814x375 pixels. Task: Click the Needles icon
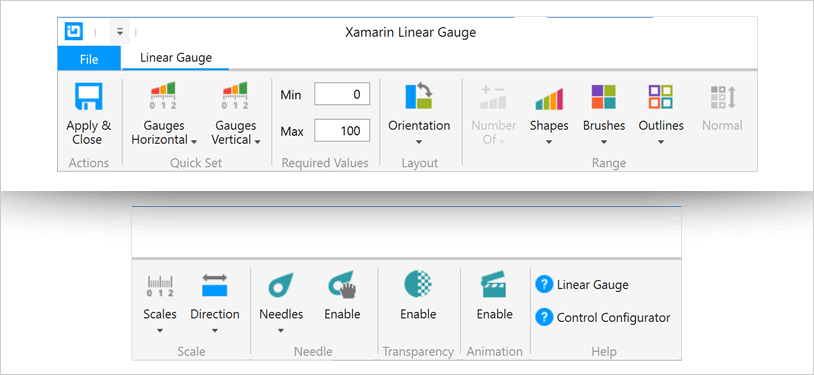point(281,285)
